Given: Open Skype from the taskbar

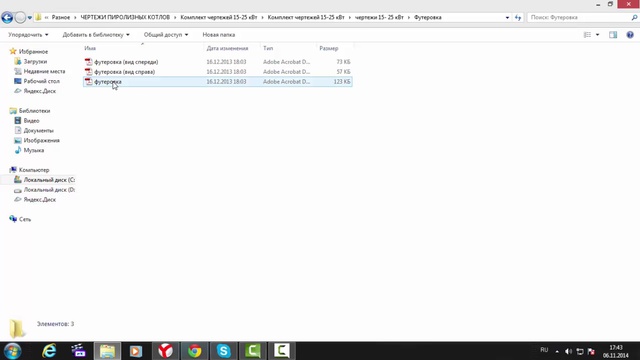Looking at the screenshot, I should 223,351.
